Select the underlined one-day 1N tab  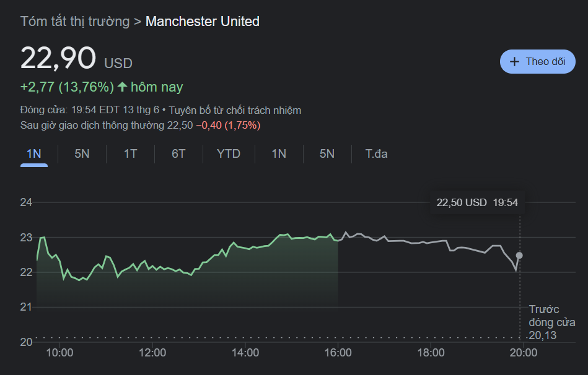34,154
